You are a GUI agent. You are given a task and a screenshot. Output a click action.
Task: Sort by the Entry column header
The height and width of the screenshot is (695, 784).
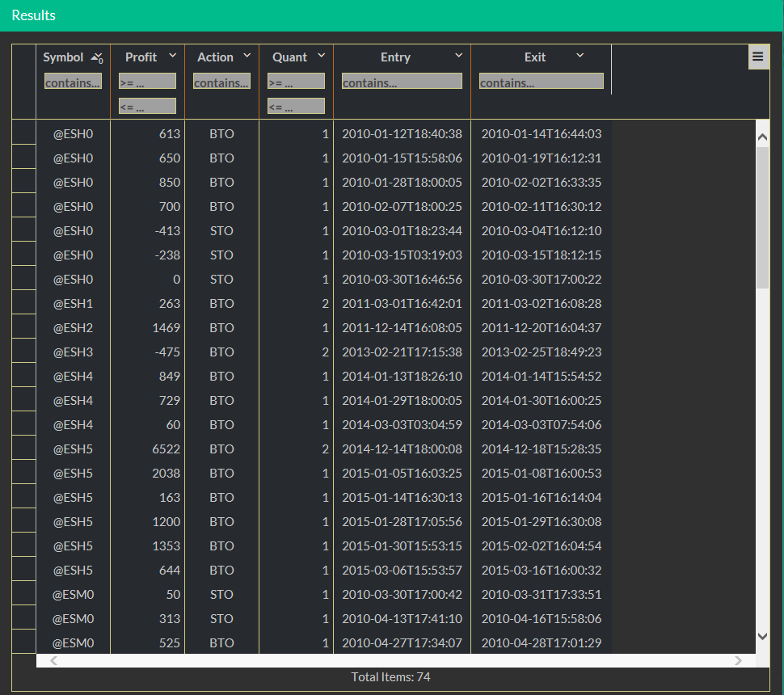[395, 57]
